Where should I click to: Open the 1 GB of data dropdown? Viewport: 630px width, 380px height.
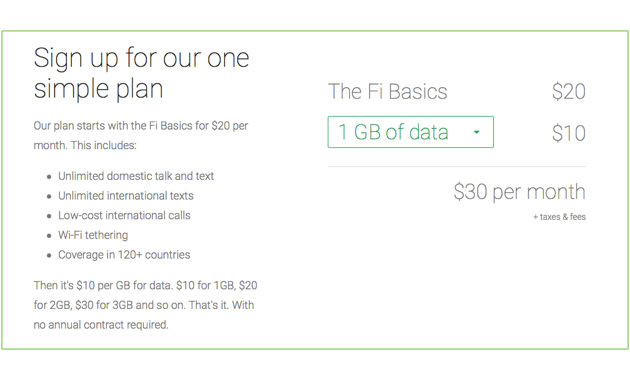click(411, 132)
